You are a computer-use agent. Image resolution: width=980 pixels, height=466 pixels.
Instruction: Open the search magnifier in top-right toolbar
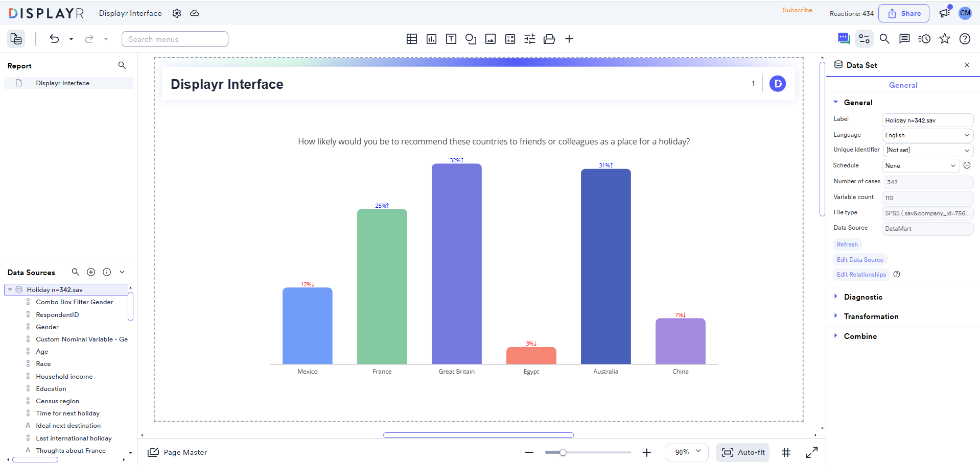tap(884, 39)
